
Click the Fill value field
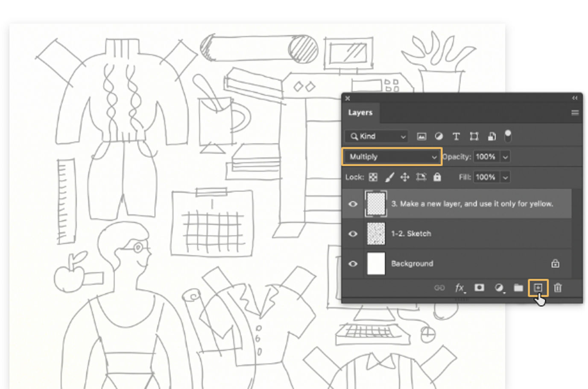tap(486, 177)
